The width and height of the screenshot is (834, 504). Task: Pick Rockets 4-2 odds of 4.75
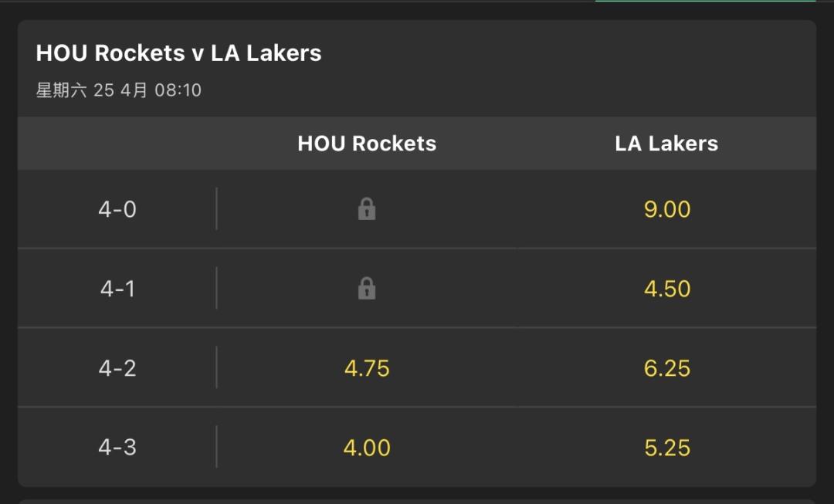coord(367,368)
